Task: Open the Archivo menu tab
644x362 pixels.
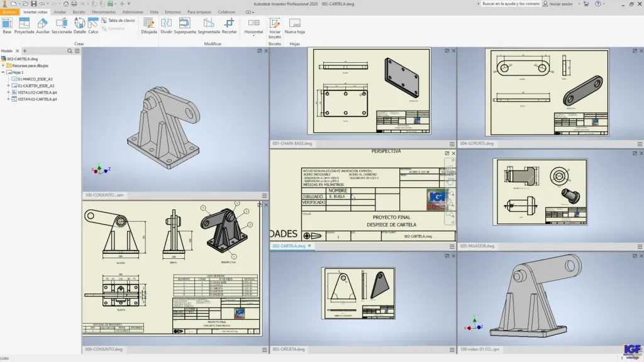Action: click(9, 12)
